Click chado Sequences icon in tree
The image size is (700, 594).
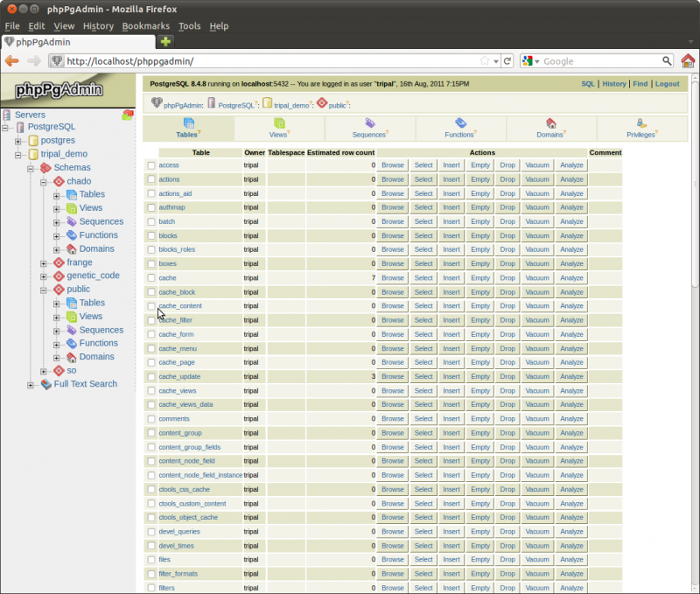tap(72, 222)
